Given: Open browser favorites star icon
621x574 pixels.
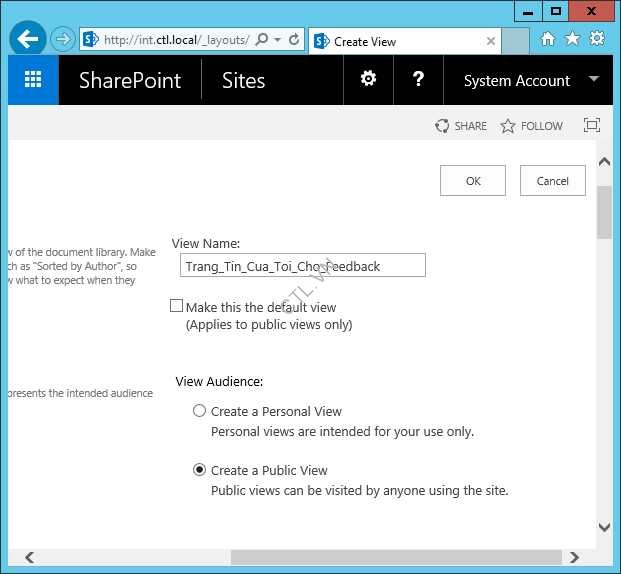Looking at the screenshot, I should click(572, 39).
